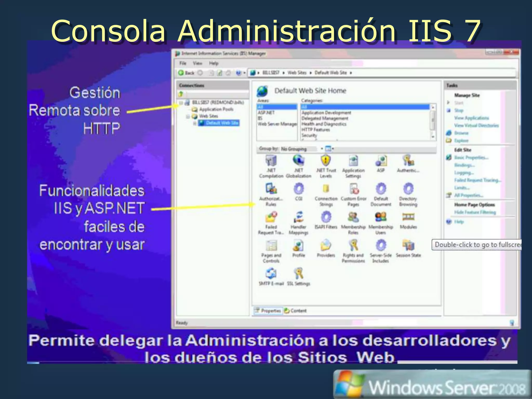532x399 pixels.
Task: Click the View Virtual Directories link
Action: click(476, 125)
